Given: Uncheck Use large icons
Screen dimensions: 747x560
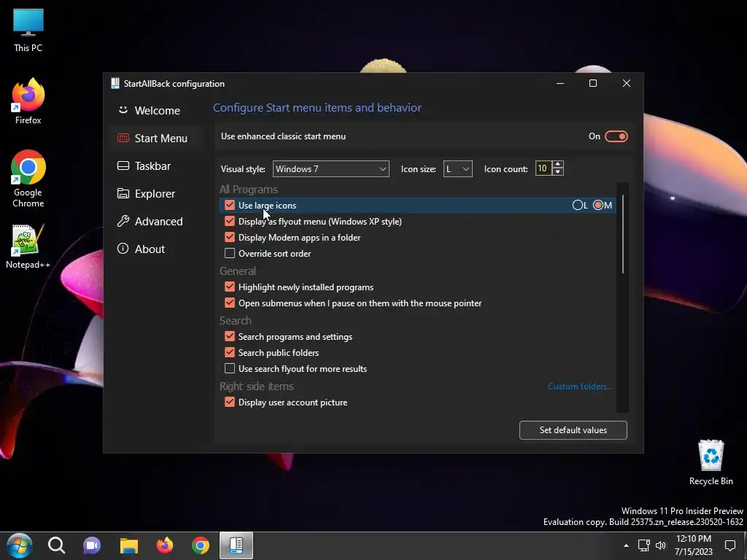Looking at the screenshot, I should tap(230, 205).
